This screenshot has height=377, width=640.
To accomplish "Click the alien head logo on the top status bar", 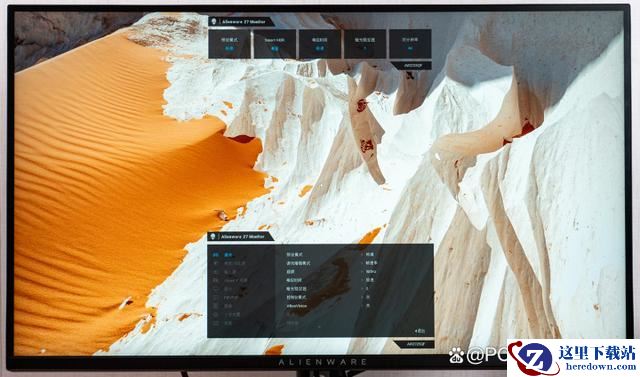I will tap(213, 22).
